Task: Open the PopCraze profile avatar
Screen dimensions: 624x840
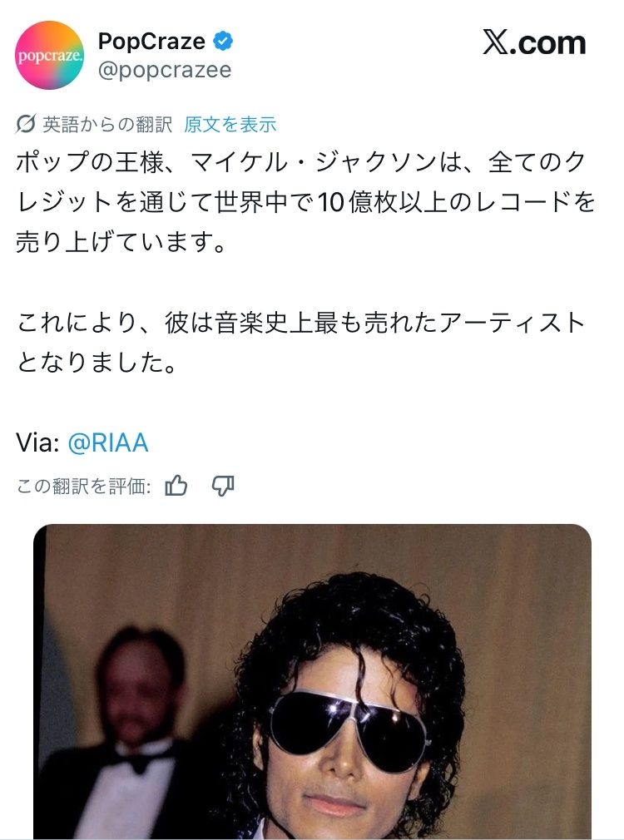Action: click(x=49, y=55)
